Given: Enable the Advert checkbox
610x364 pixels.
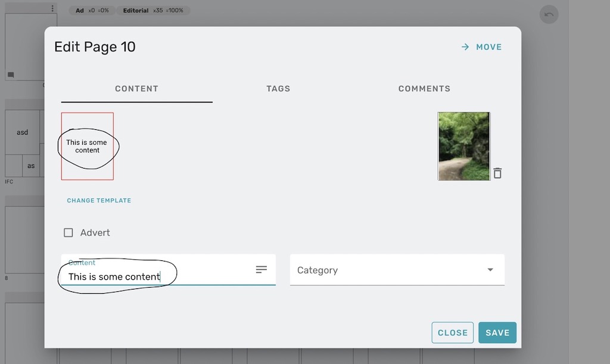Looking at the screenshot, I should (69, 232).
